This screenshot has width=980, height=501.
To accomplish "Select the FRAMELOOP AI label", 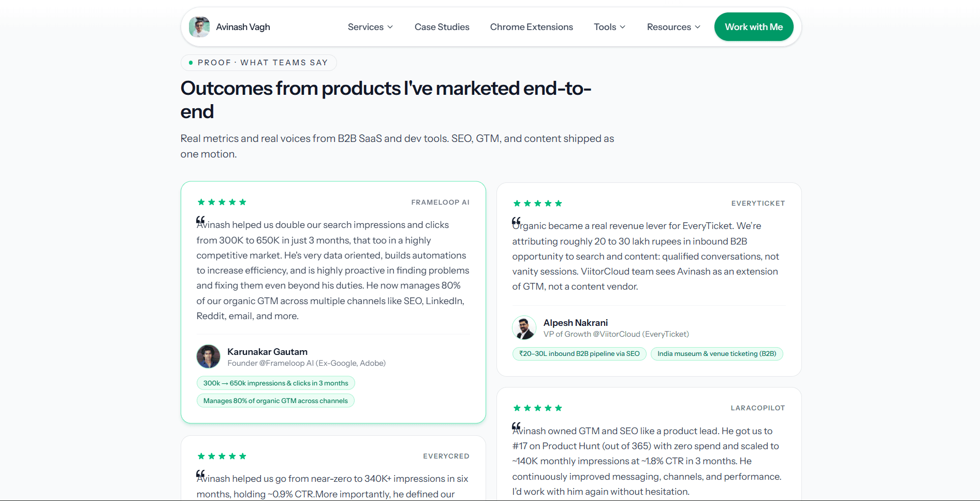I will click(440, 202).
